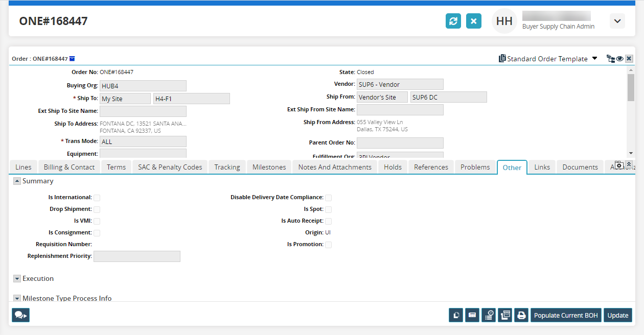The width and height of the screenshot is (644, 335).
Task: Close the ONE#168447 tab with the X icon
Action: click(x=474, y=21)
